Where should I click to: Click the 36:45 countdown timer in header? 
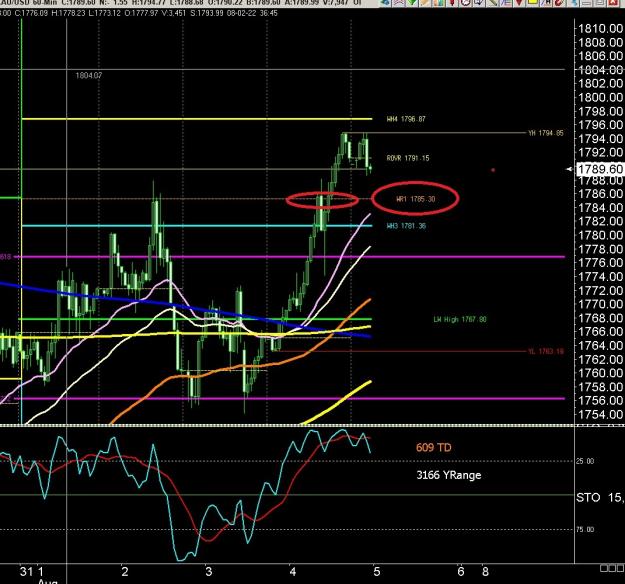[268, 13]
